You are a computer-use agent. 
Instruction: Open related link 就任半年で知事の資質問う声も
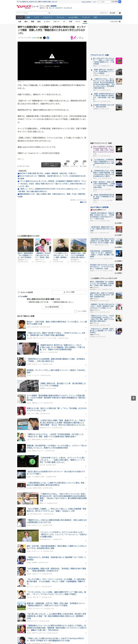[x=47, y=173]
